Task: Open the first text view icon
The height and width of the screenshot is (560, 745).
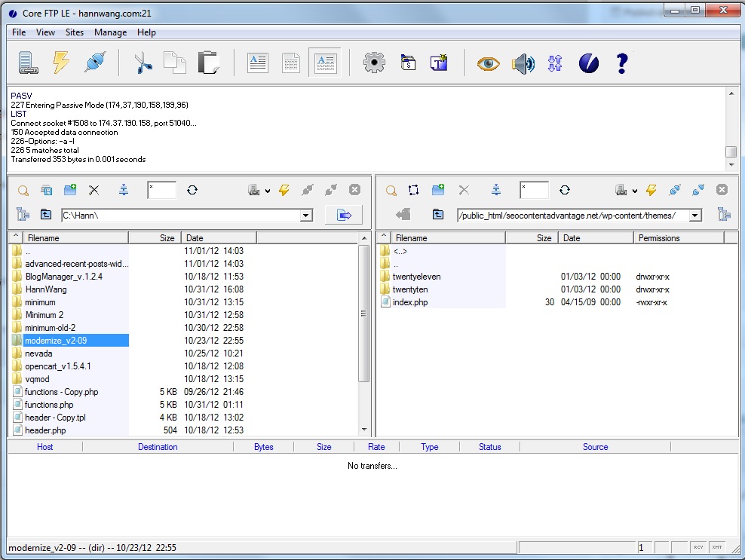Action: 258,63
